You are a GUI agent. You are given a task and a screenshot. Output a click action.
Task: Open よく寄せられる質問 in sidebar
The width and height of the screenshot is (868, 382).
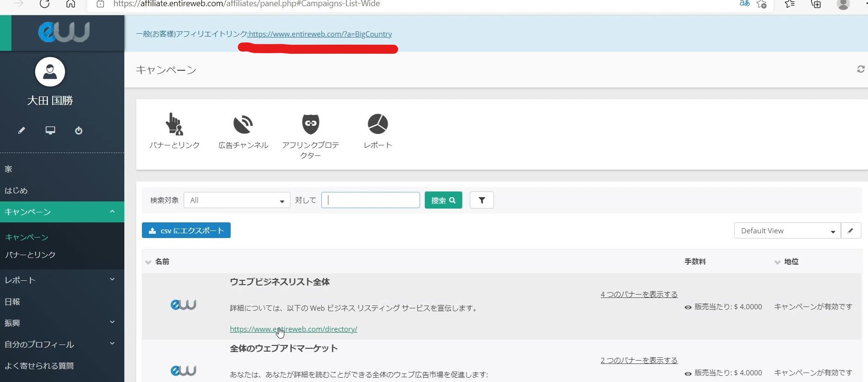pos(39,365)
